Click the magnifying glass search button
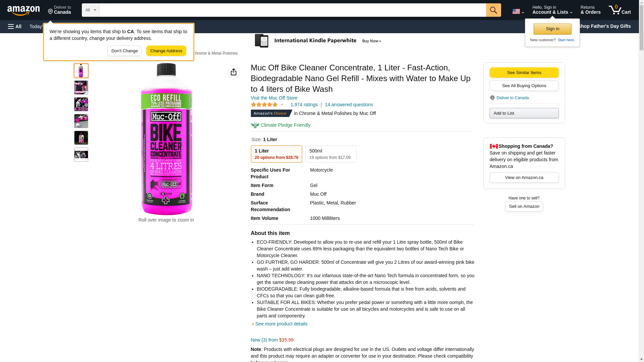The height and width of the screenshot is (362, 644). click(493, 10)
